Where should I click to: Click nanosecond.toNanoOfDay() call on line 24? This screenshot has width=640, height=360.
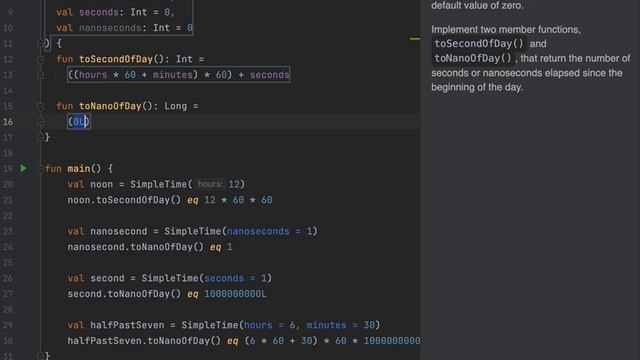coord(136,247)
